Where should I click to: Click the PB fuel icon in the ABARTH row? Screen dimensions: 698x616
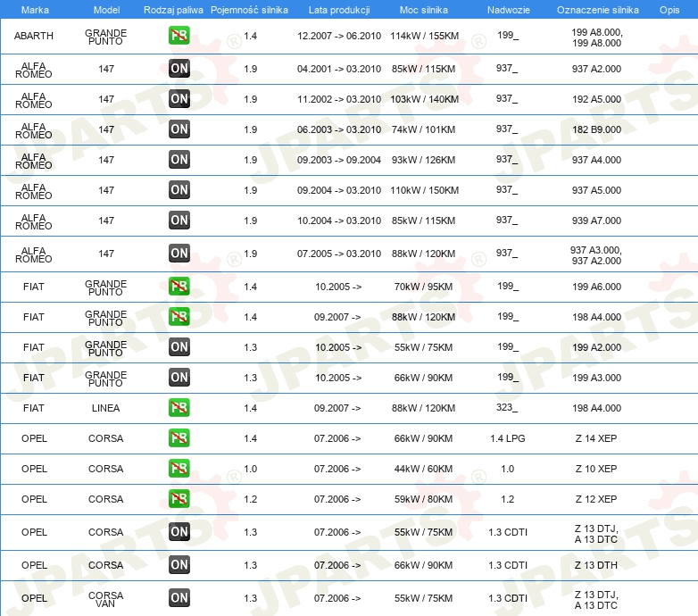coord(179,36)
